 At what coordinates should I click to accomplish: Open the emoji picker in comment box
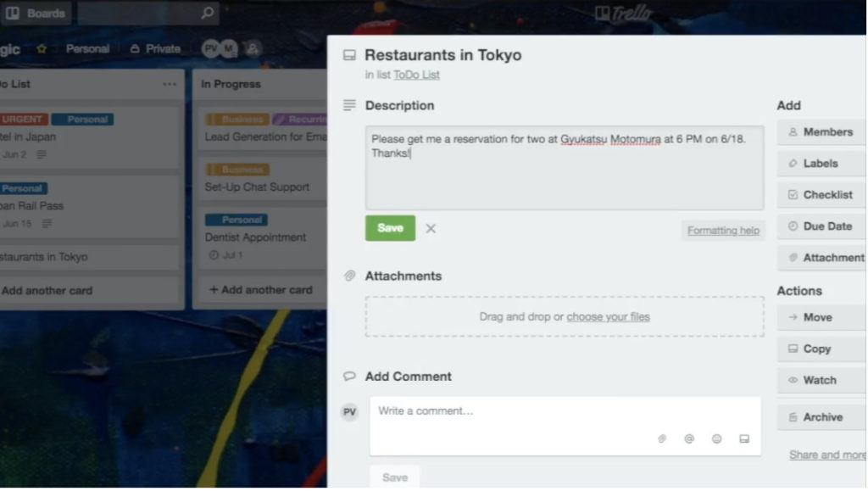[x=717, y=438]
